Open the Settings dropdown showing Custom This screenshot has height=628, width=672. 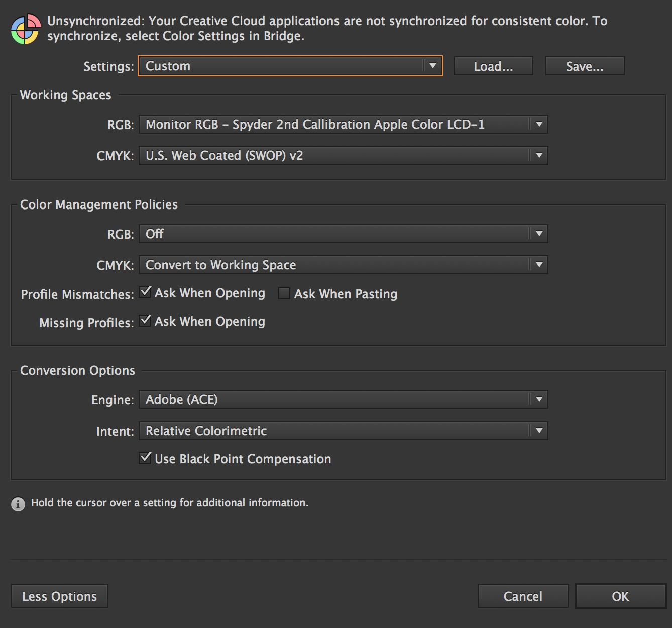click(x=290, y=66)
